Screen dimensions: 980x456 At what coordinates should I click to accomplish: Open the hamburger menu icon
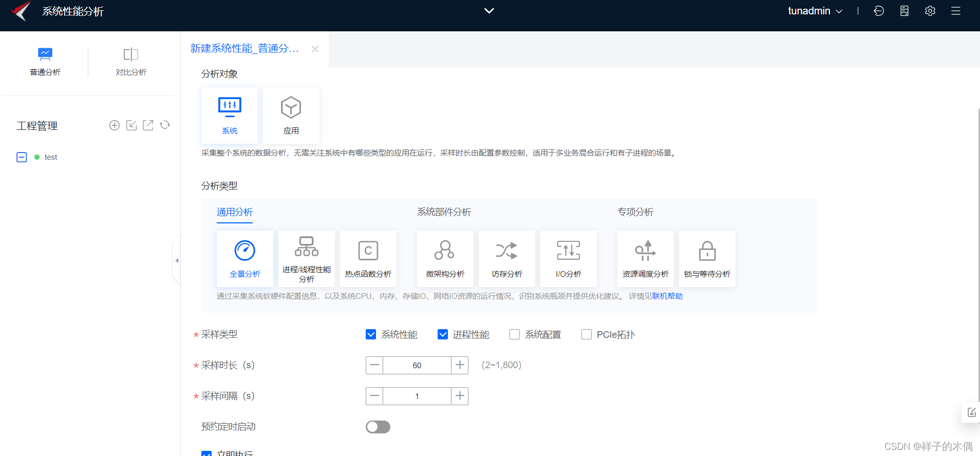point(956,11)
